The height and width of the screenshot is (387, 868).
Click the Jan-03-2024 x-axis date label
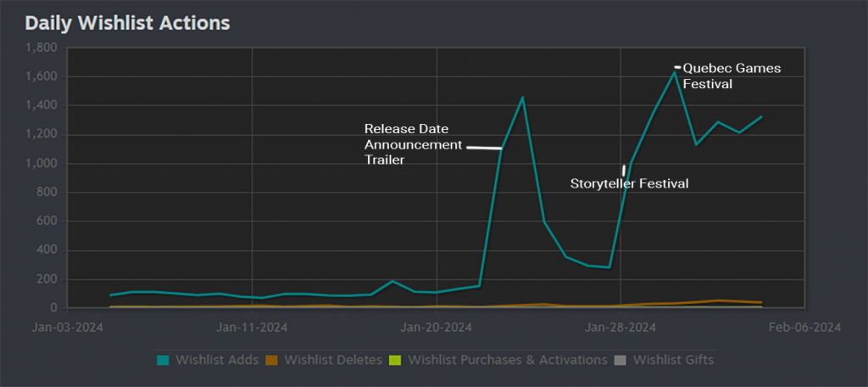tap(70, 326)
